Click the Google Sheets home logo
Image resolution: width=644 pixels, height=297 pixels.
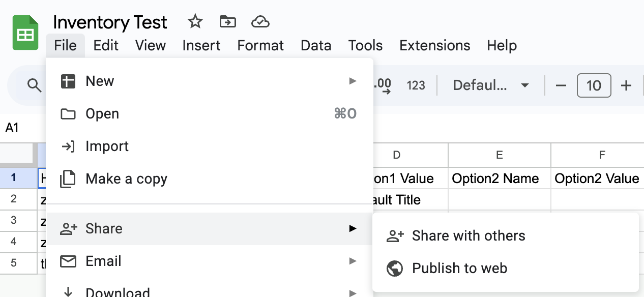25,34
